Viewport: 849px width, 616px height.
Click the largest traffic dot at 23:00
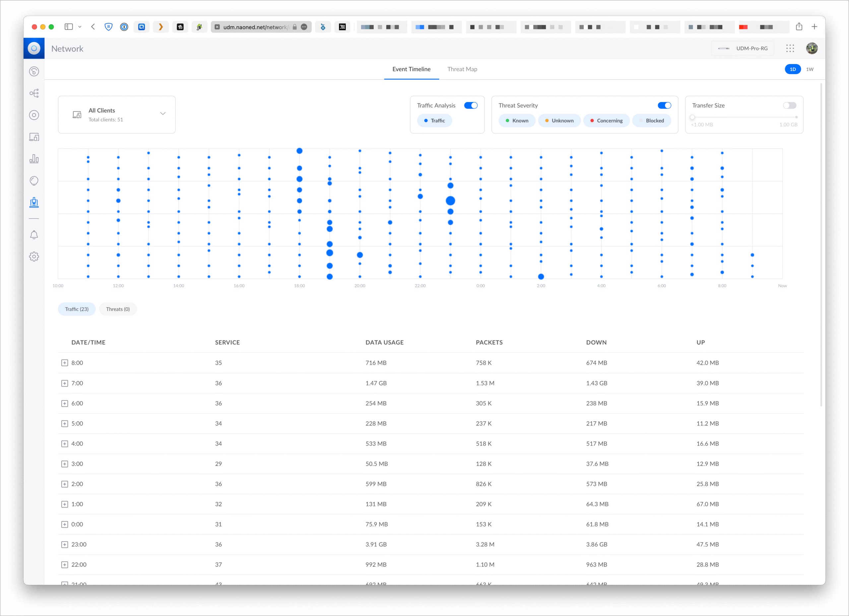coord(450,201)
